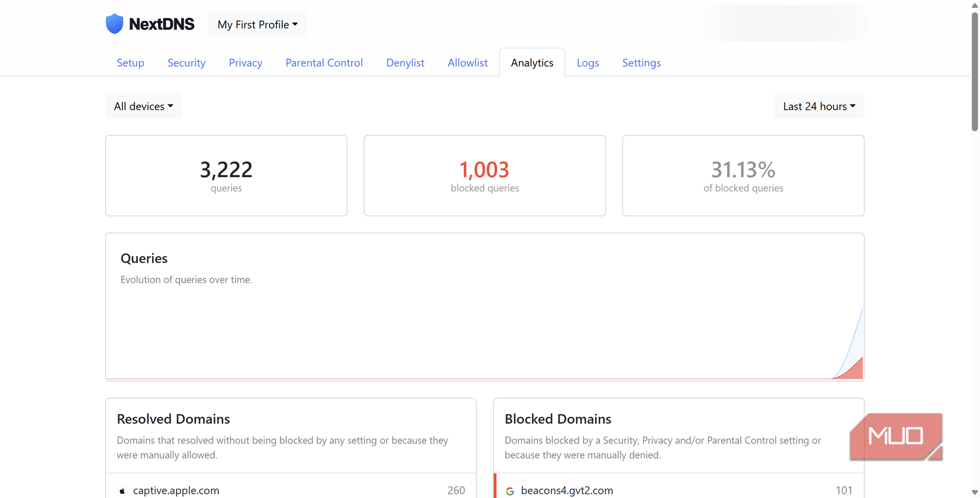Click the scrollbar down arrow

click(975, 493)
